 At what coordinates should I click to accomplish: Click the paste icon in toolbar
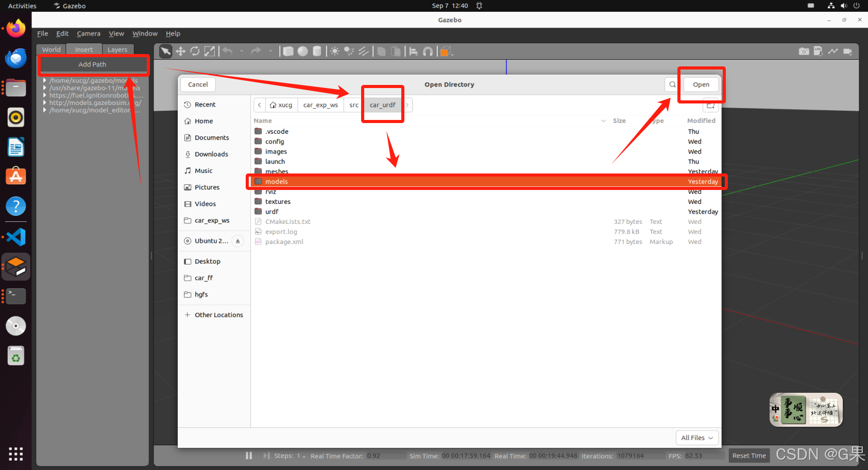[396, 51]
